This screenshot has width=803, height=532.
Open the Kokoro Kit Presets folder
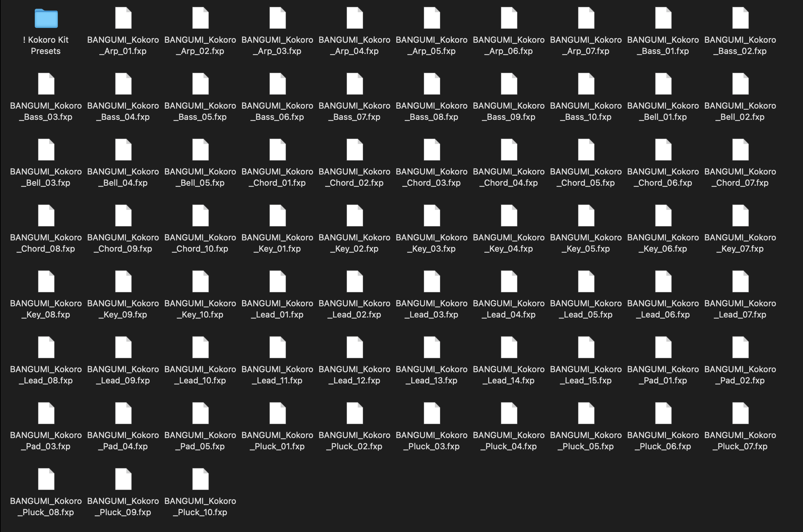[46, 19]
